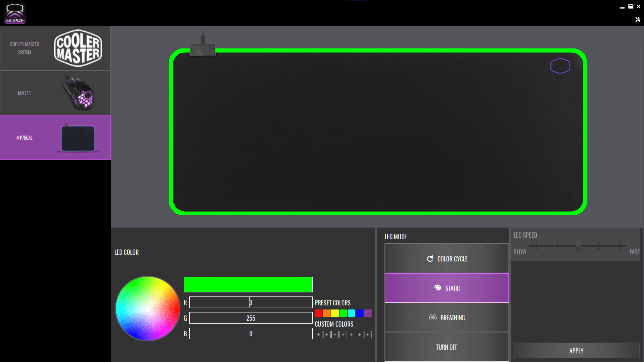Viewport: 644px width, 362px height.
Task: Focus the R value input field
Action: point(251,302)
